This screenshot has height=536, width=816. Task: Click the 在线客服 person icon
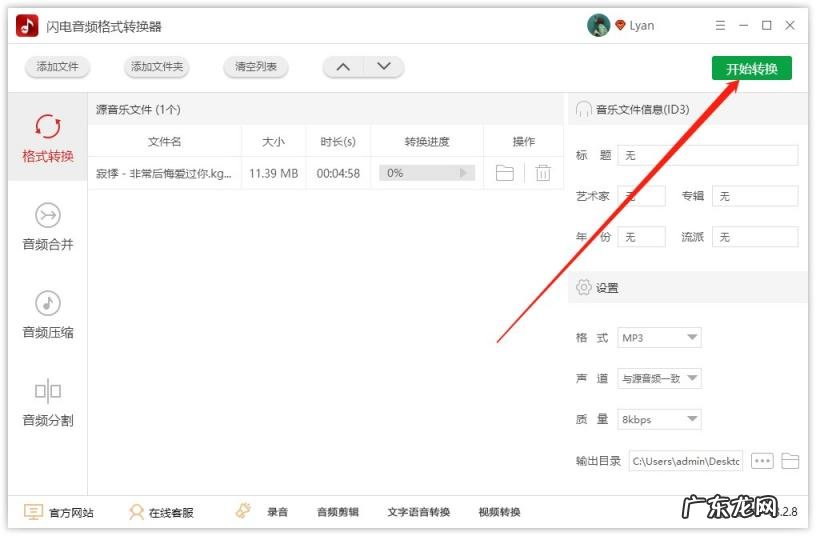(x=136, y=512)
